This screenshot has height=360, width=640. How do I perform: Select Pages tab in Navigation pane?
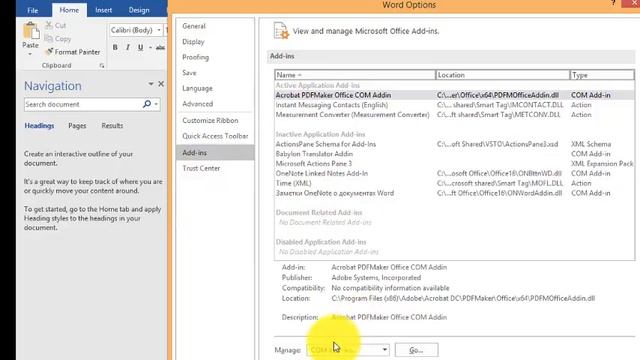pos(77,126)
